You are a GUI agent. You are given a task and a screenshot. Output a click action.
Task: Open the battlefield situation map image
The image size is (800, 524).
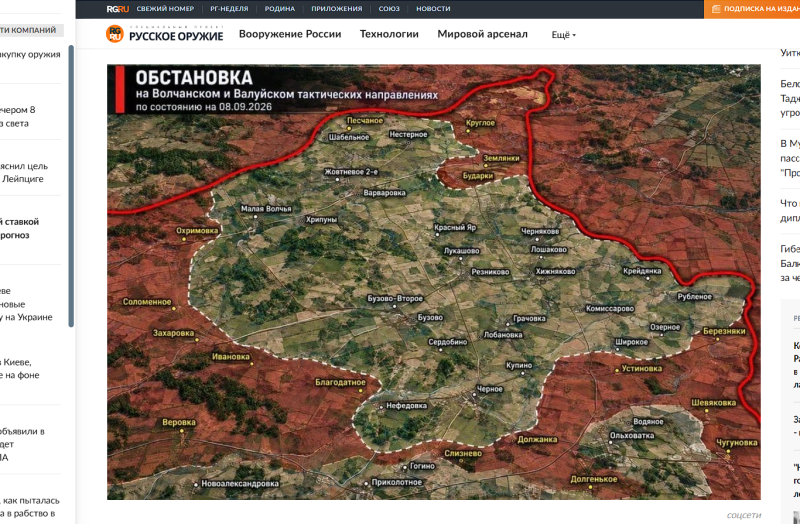[434, 282]
